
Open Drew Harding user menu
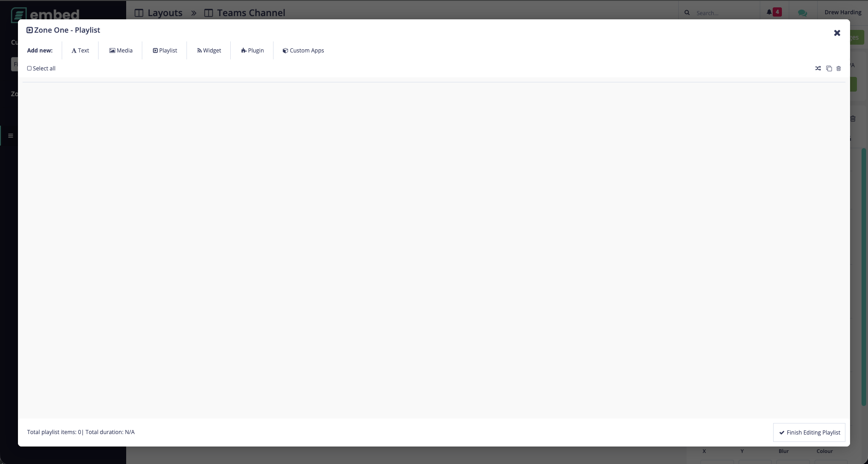point(843,12)
